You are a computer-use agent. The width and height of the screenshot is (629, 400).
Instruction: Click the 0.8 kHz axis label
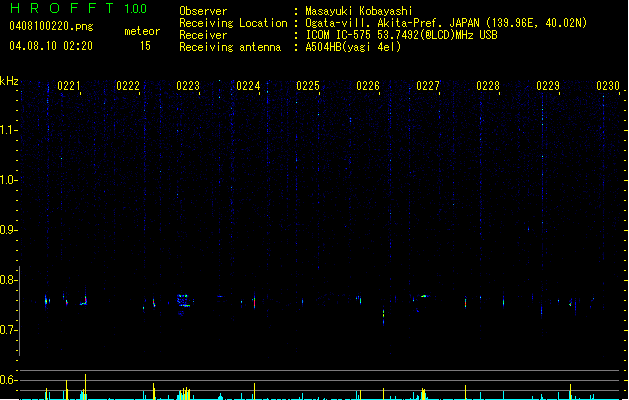[x=8, y=280]
